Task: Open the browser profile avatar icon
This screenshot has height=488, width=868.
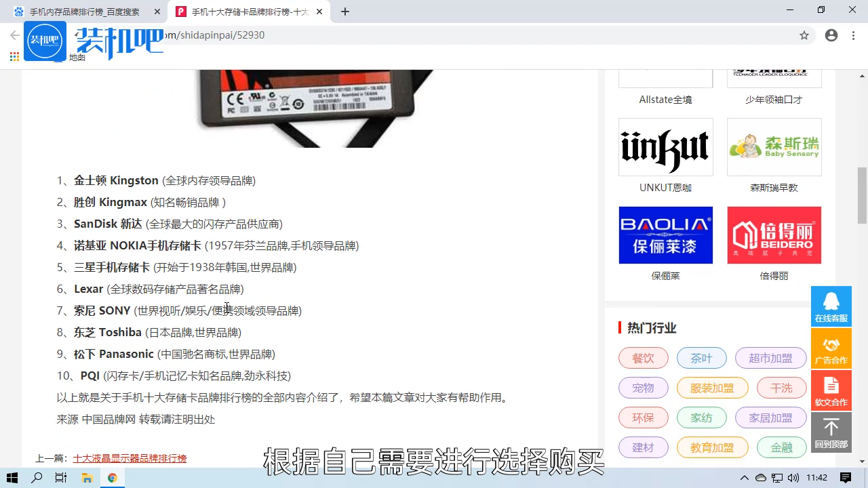Action: pyautogui.click(x=831, y=35)
